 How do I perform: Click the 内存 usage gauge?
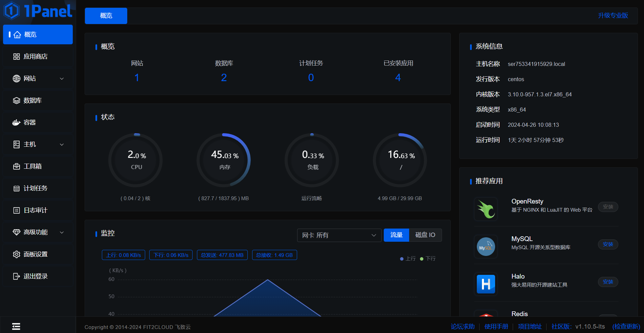pyautogui.click(x=224, y=160)
